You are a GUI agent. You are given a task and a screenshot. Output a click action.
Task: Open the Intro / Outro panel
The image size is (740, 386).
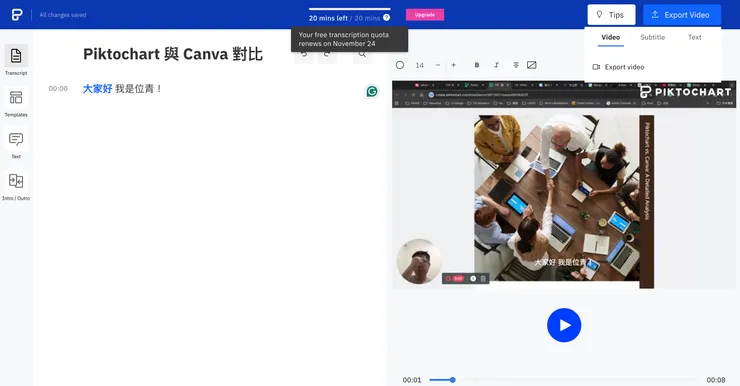(x=16, y=186)
